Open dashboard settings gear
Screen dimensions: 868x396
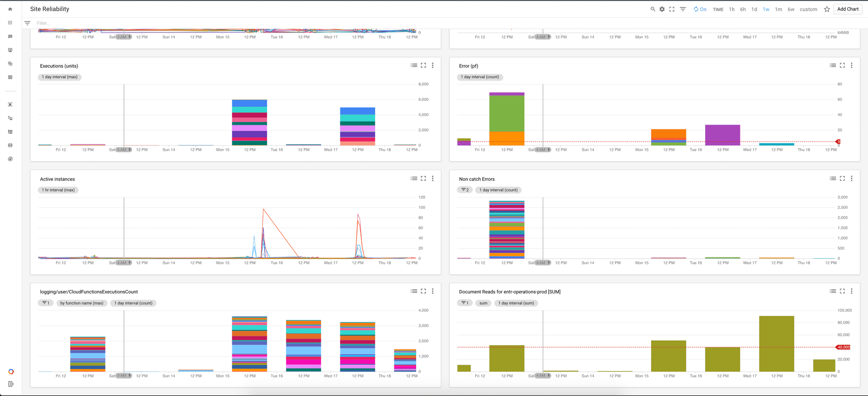tap(662, 9)
